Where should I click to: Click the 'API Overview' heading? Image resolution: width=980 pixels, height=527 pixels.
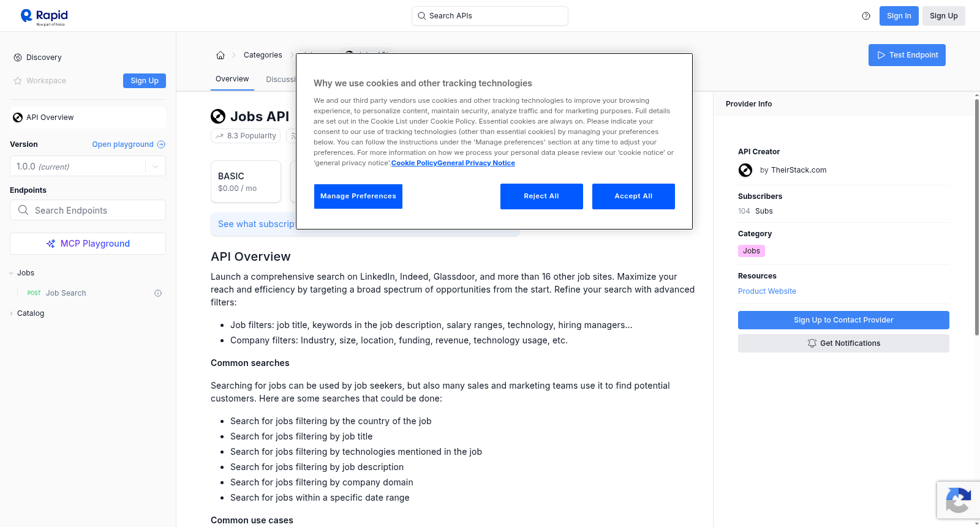[x=251, y=256]
